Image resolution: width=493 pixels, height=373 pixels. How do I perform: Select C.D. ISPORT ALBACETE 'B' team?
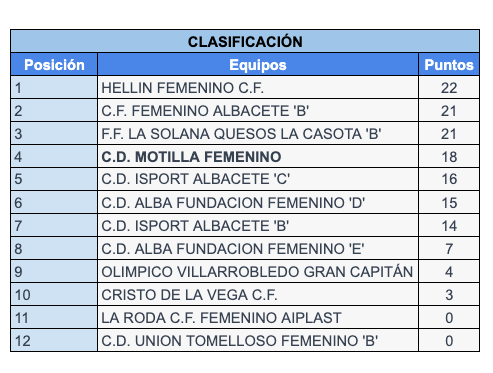coord(195,226)
